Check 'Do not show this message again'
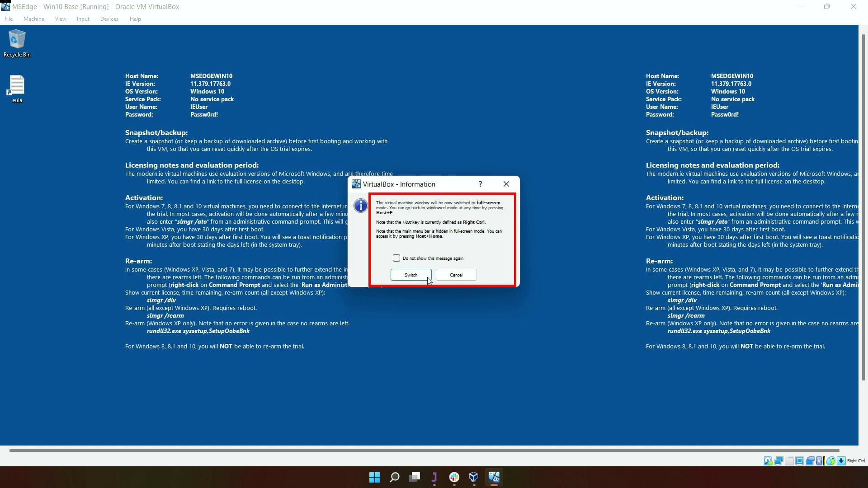Viewport: 868px width, 488px height. 397,258
